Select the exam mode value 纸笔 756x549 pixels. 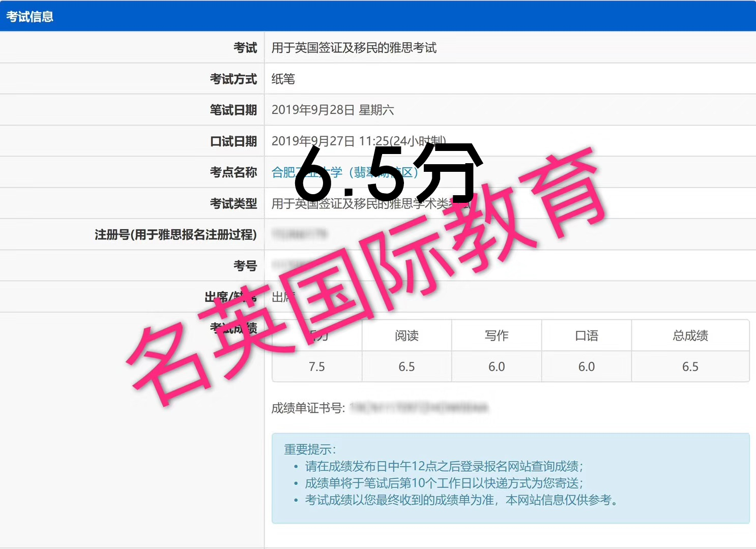[x=283, y=79]
